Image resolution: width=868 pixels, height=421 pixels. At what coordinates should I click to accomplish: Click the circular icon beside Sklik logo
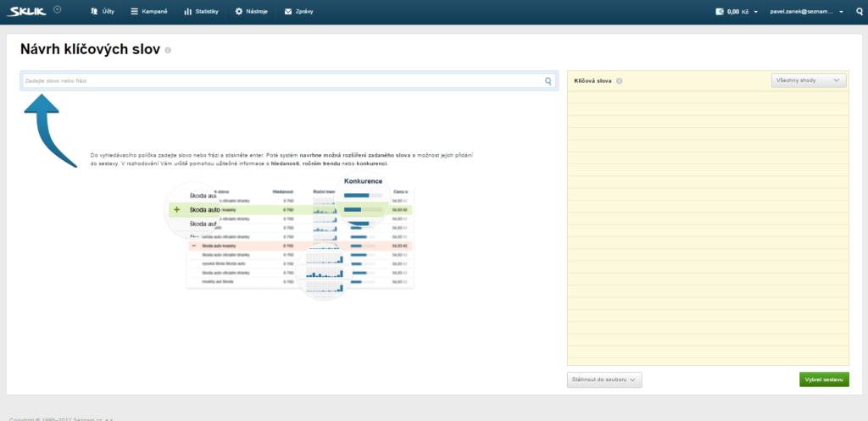[57, 9]
